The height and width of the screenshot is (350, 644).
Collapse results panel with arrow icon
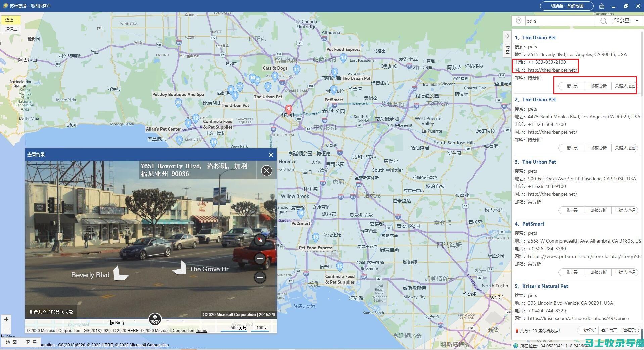pos(507,36)
